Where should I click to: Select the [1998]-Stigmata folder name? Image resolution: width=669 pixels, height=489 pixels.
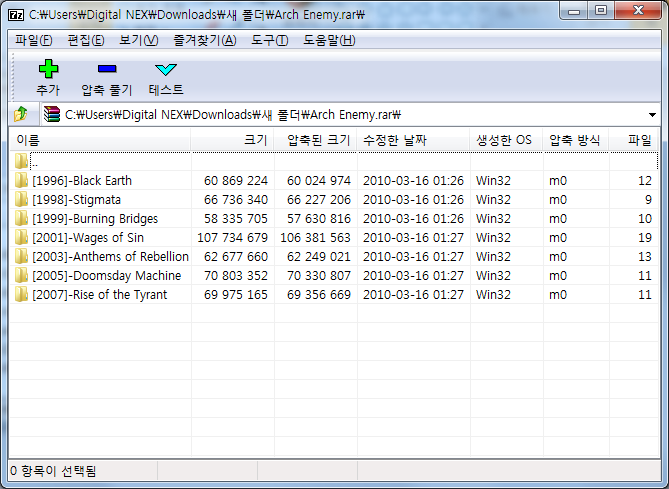(x=76, y=200)
